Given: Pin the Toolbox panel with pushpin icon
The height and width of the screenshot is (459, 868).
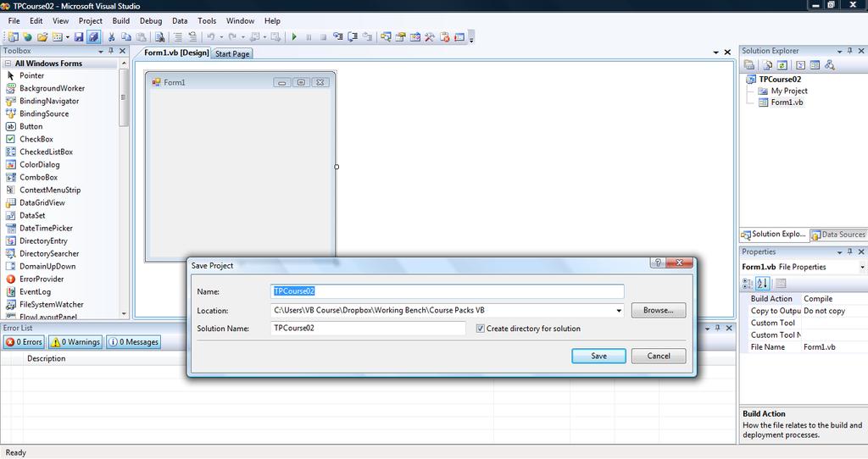Looking at the screenshot, I should (111, 51).
